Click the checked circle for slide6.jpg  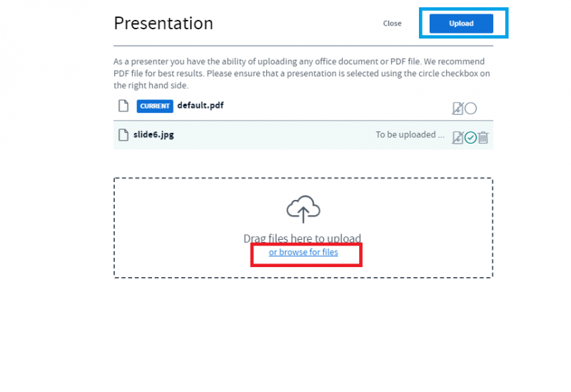[470, 137]
